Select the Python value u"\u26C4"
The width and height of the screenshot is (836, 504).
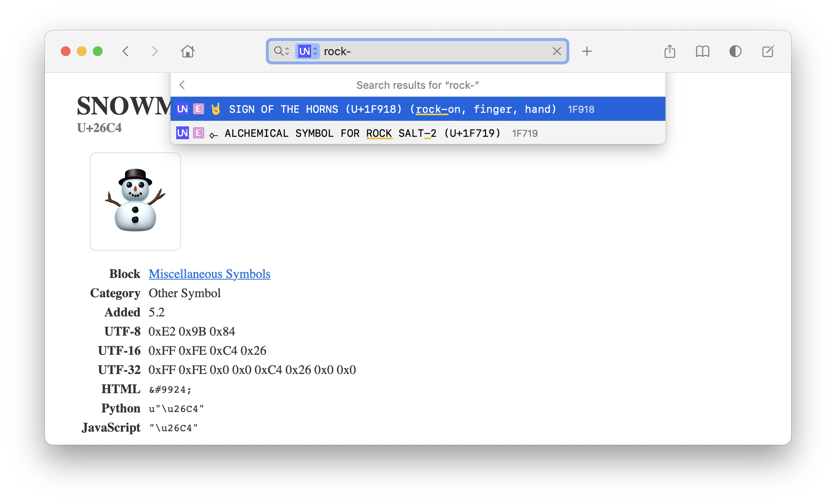click(177, 409)
